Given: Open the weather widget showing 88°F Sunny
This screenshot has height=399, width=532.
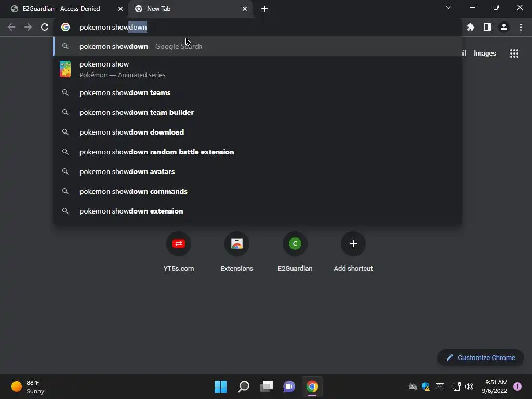Looking at the screenshot, I should 28,387.
